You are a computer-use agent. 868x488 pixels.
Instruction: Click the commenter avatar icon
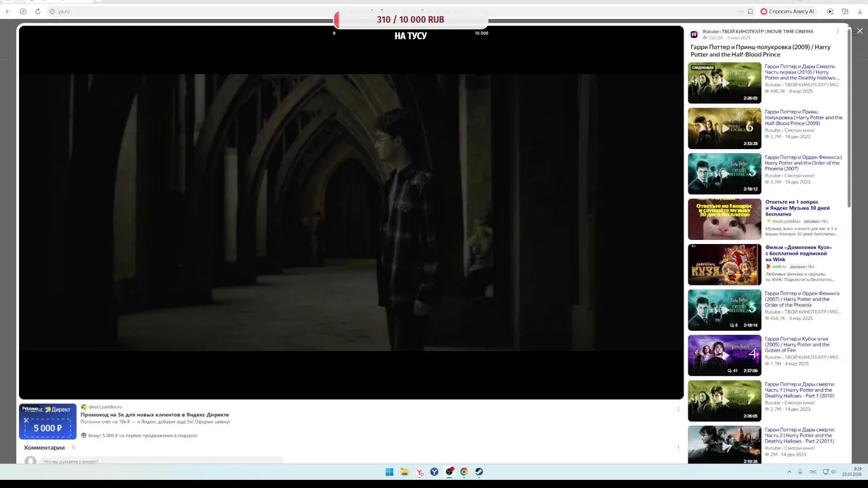pos(31,462)
